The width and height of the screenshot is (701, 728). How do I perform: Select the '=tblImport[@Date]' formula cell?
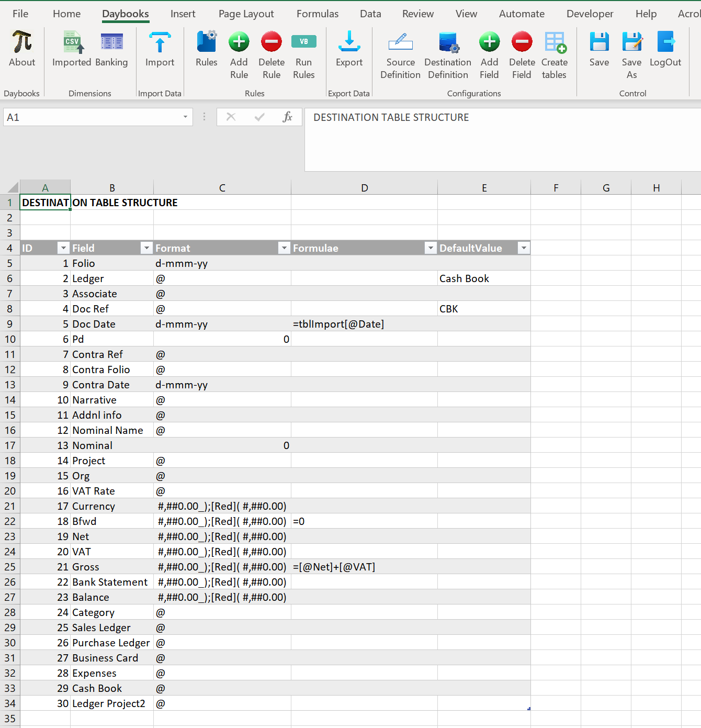pos(364,324)
